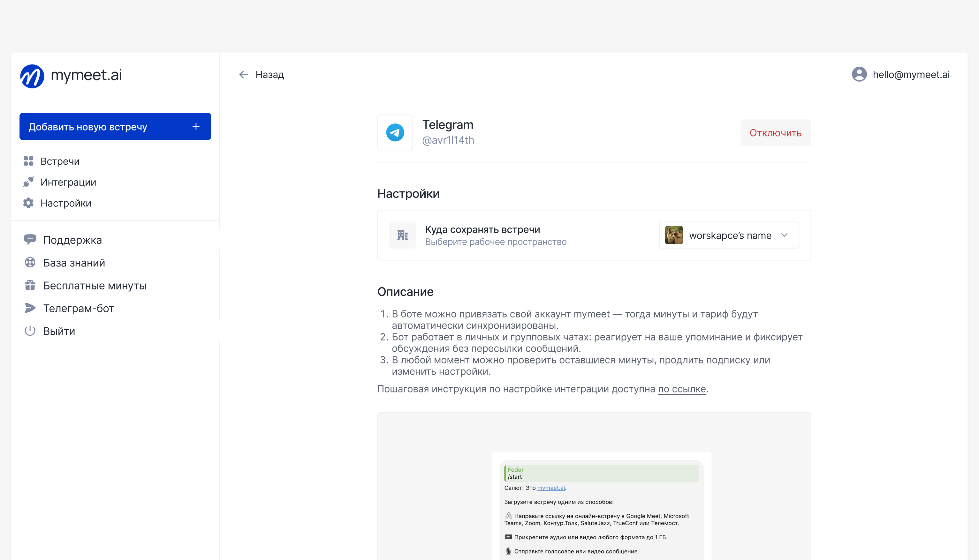979x560 pixels.
Task: Click the Выйти power icon
Action: pos(30,331)
